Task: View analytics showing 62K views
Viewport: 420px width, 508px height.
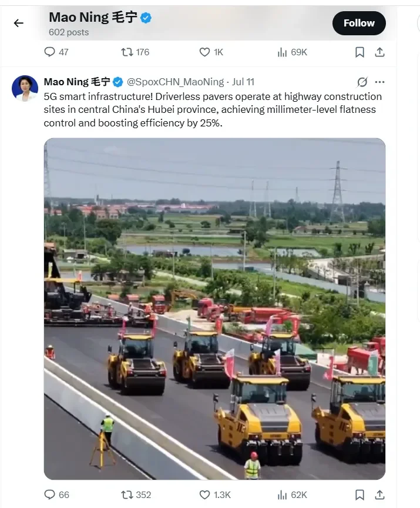Action: click(292, 494)
